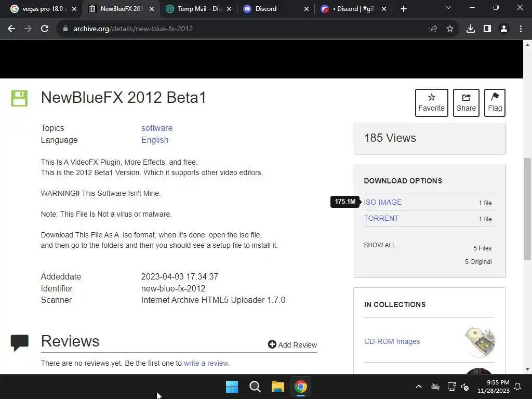Download the ISO IMAGE file
532x399 pixels.
point(382,202)
